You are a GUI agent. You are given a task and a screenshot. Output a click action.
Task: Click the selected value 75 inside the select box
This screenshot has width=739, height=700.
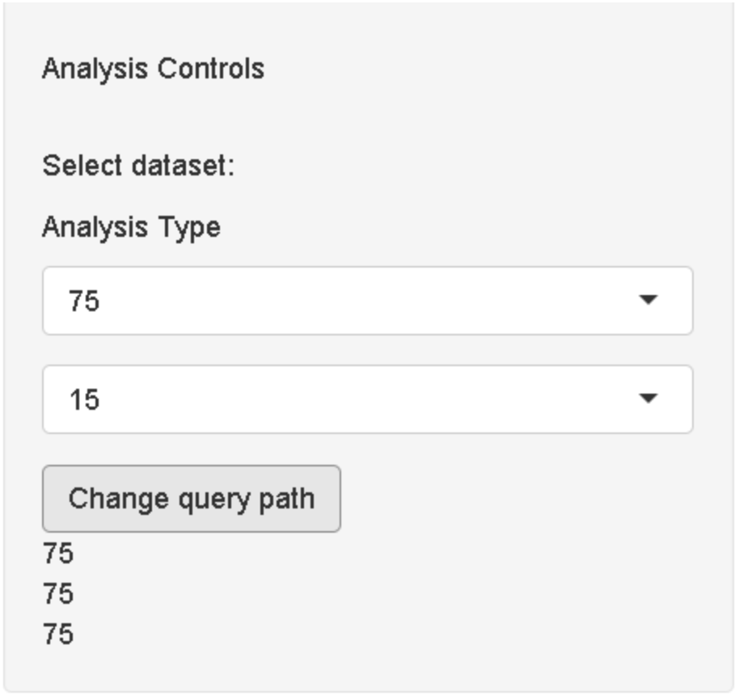click(x=84, y=302)
